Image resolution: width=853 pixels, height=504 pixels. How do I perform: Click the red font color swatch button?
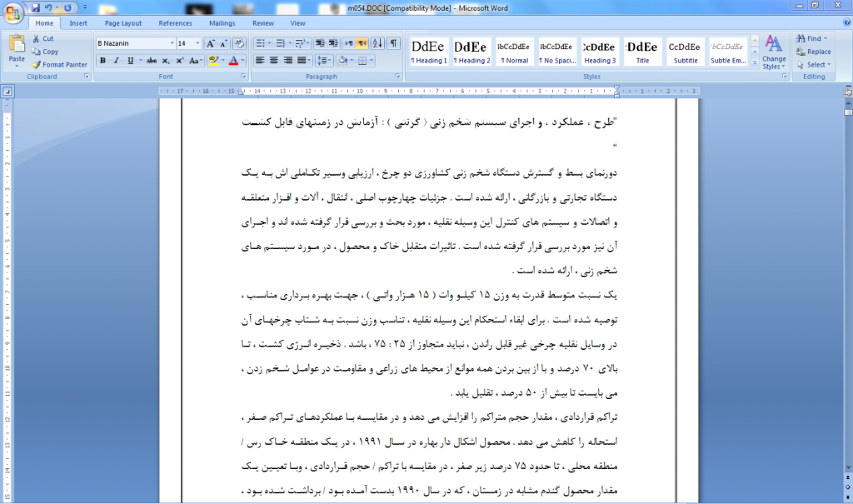coord(233,61)
